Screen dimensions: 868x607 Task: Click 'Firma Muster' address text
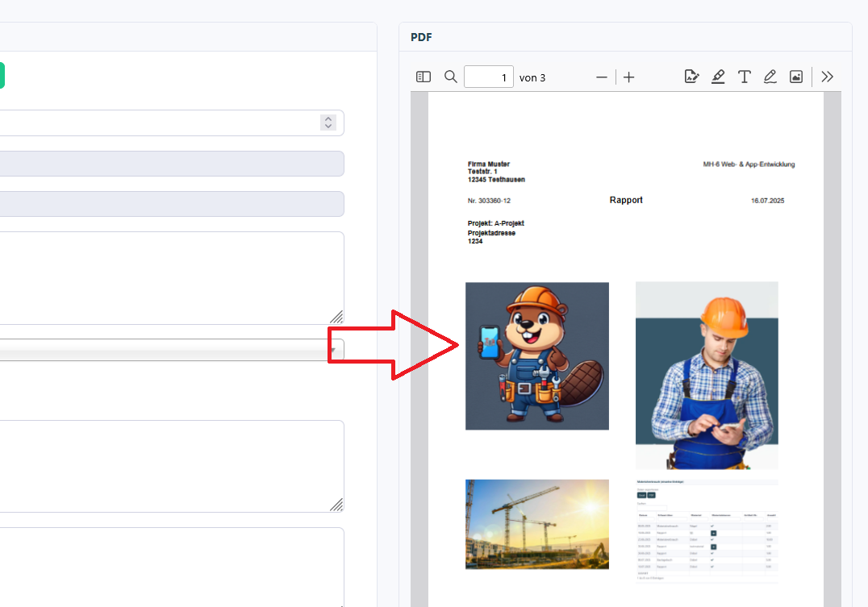click(x=488, y=164)
